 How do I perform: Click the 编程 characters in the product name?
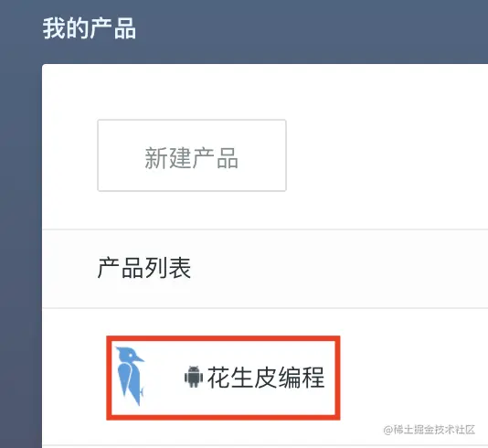click(x=302, y=378)
